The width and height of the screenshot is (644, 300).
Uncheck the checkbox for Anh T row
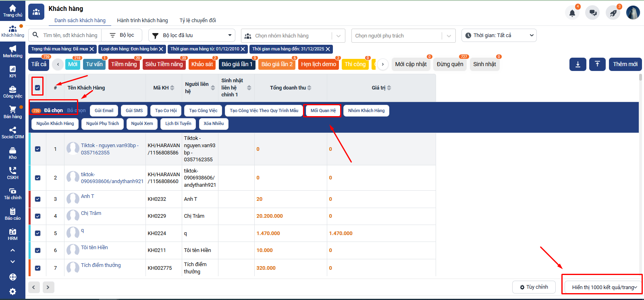pos(37,199)
